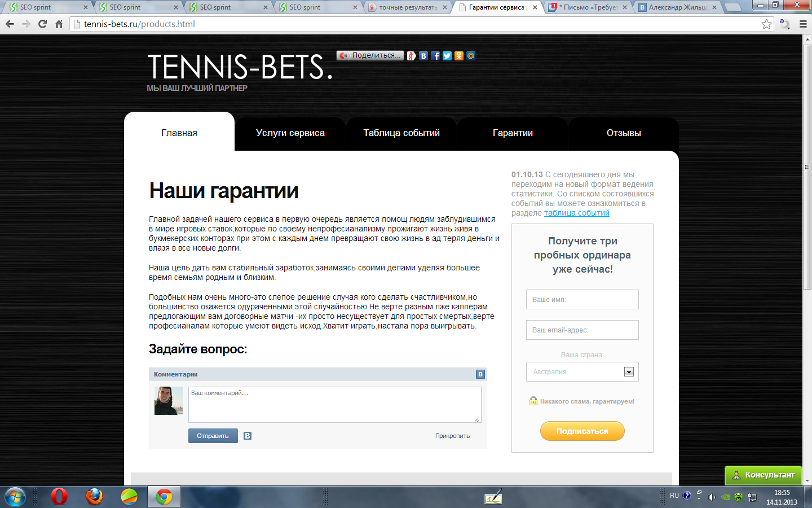Viewport: 812px width, 508px height.
Task: Go back using browser back arrow
Action: 10,24
